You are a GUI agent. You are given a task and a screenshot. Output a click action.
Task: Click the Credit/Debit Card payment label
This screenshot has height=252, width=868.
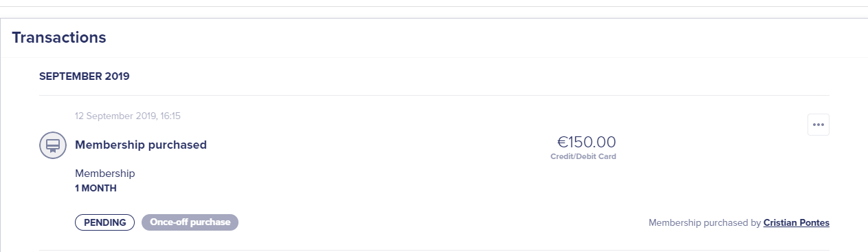click(x=583, y=157)
